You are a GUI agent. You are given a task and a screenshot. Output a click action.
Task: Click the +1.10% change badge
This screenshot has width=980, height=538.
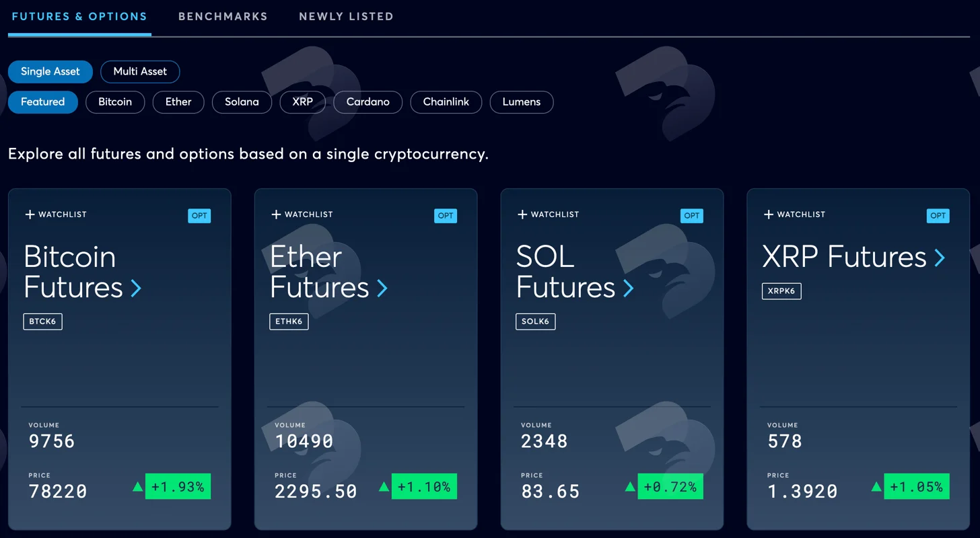424,486
